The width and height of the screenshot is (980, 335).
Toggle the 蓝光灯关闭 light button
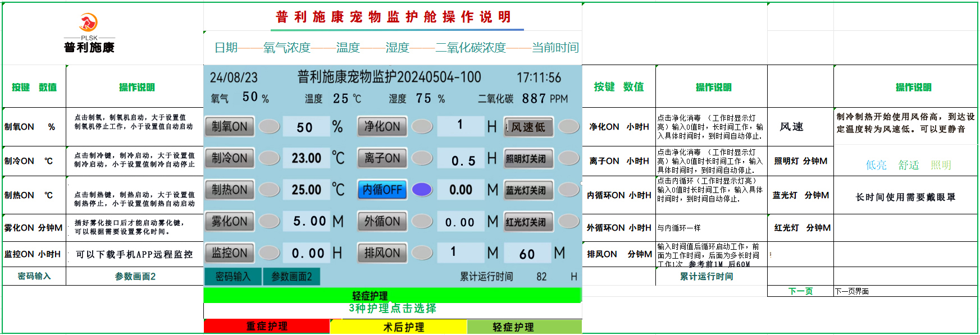pos(528,190)
